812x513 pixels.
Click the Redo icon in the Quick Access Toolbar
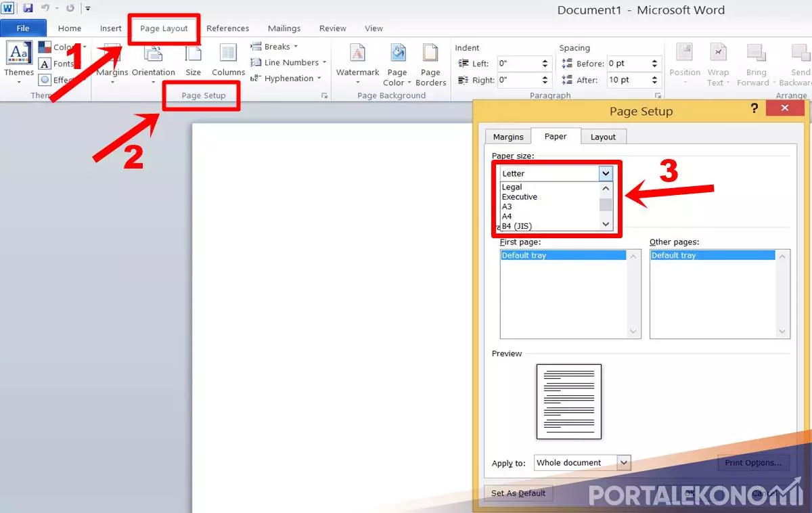[70, 9]
